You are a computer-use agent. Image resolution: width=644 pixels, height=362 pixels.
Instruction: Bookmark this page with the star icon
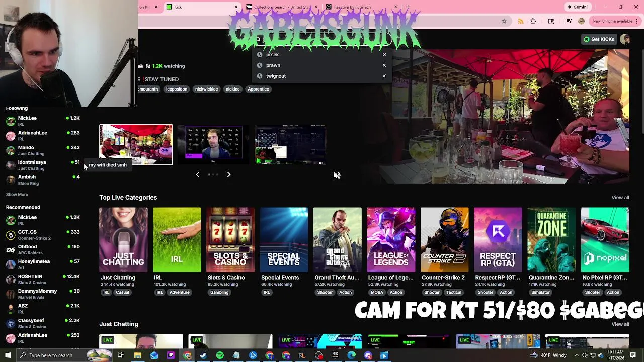[504, 21]
